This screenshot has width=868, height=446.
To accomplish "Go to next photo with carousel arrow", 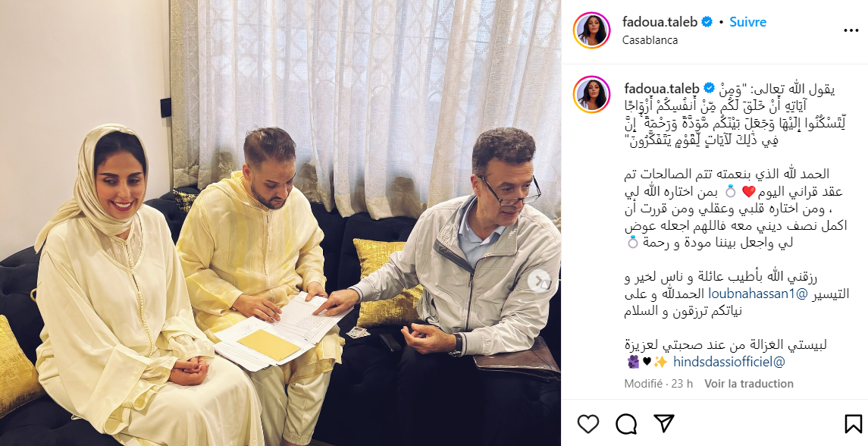I will point(539,281).
